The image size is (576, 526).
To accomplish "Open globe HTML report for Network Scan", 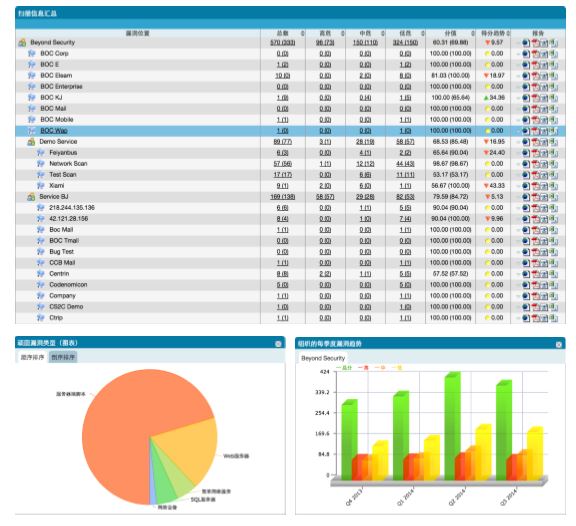I will (x=526, y=164).
